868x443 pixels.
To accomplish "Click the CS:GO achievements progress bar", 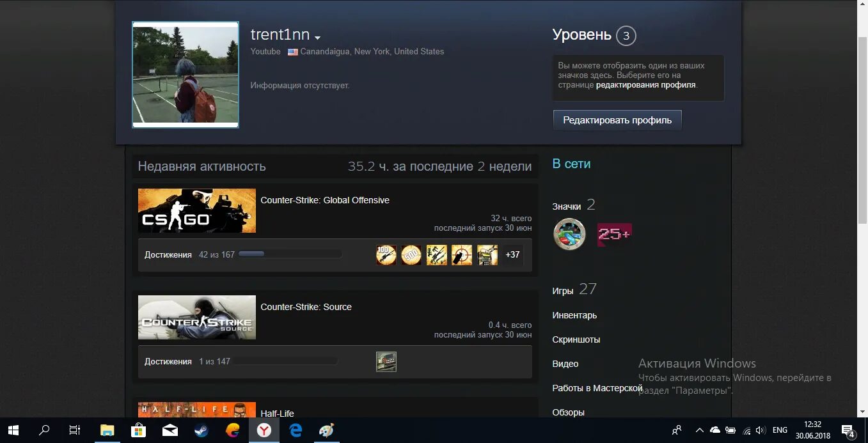I will point(290,254).
